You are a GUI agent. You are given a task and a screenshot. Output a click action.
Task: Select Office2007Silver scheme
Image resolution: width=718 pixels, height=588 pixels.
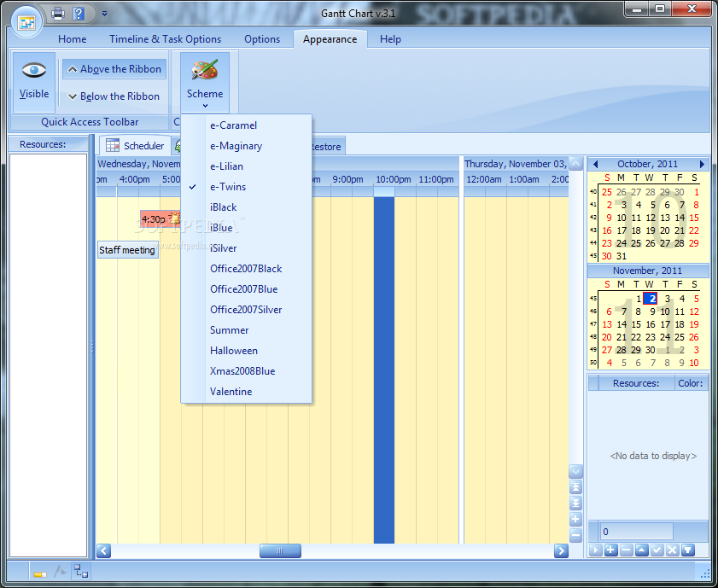pyautogui.click(x=247, y=310)
